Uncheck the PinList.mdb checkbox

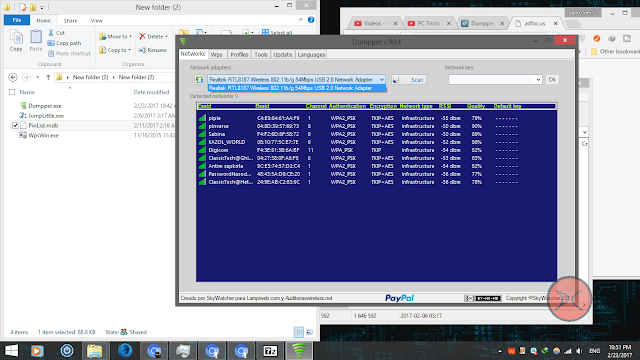tap(15, 125)
